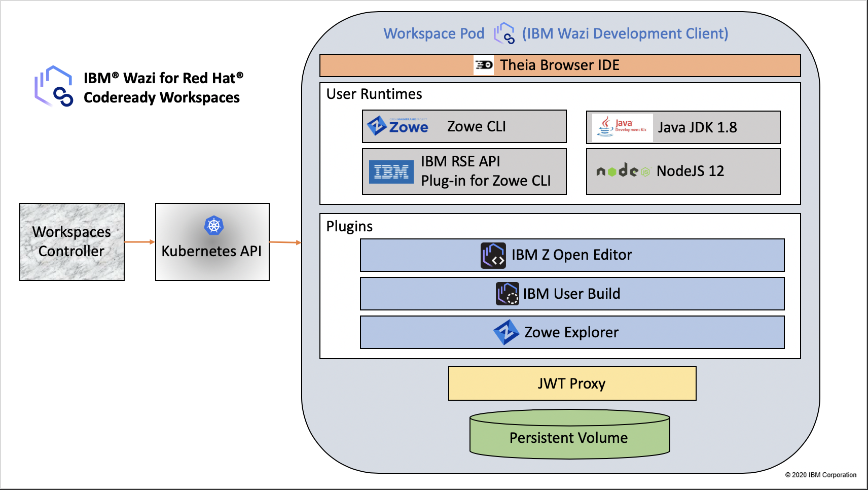Click the '© 2020 IBM Corporation' notice
Viewport: 868px width, 490px height.
tap(821, 475)
